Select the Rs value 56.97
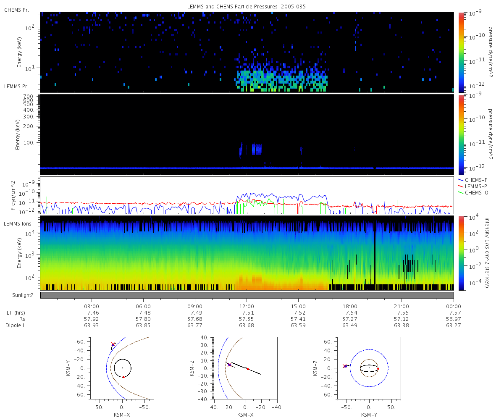The image size is (504, 420). (x=454, y=319)
